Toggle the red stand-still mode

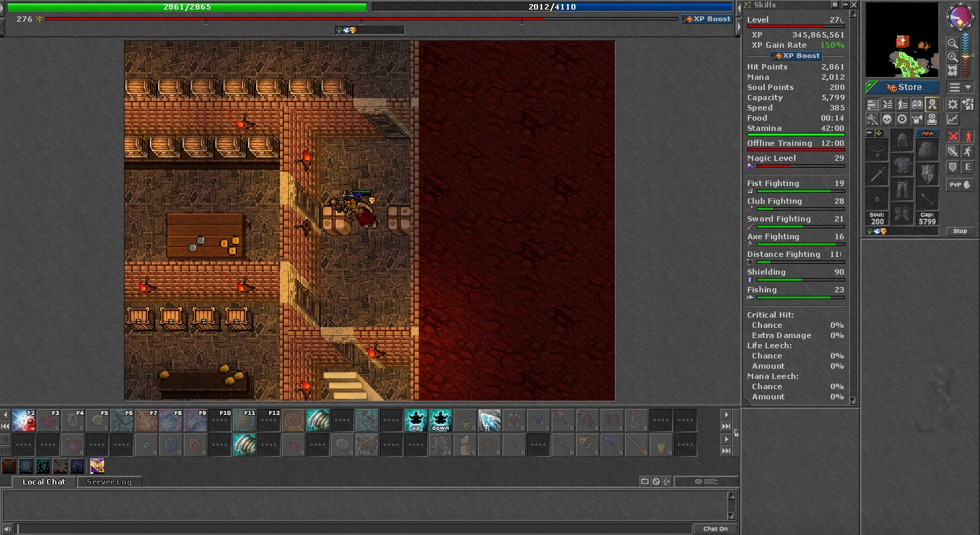click(968, 136)
